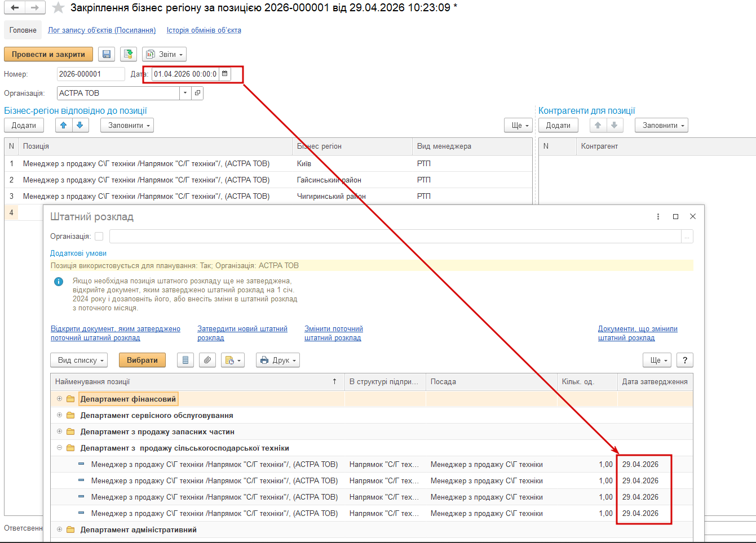
Task: Star the document as favorite
Action: click(58, 7)
